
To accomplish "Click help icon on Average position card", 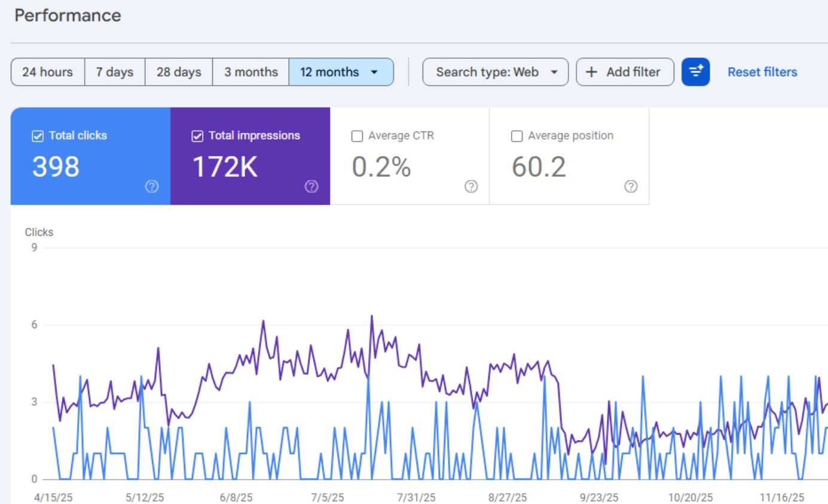I will (630, 187).
